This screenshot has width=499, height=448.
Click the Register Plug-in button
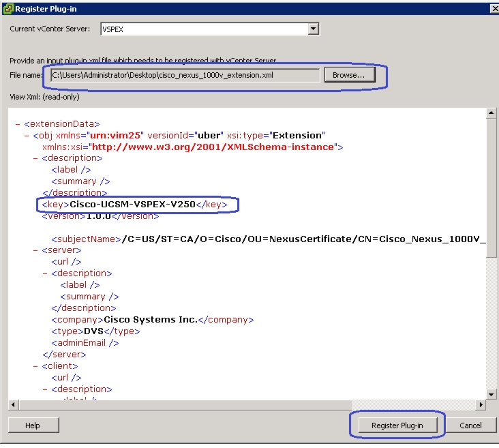click(x=397, y=425)
